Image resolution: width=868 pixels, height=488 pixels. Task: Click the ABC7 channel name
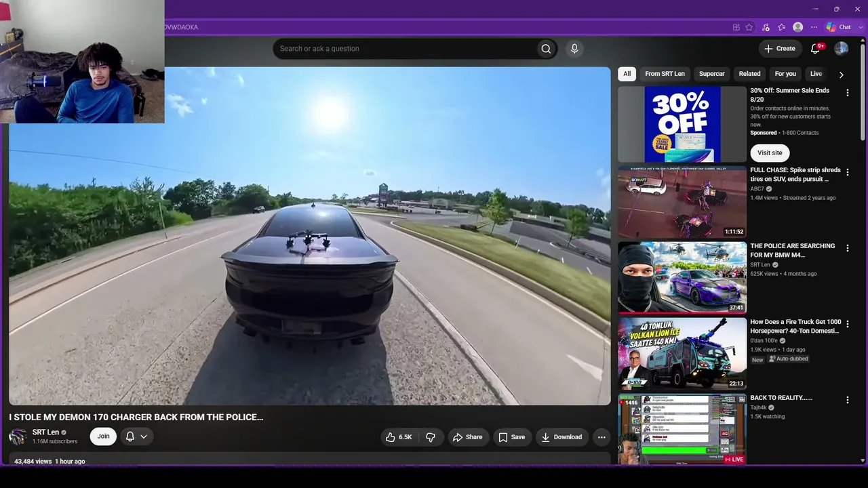(x=757, y=189)
